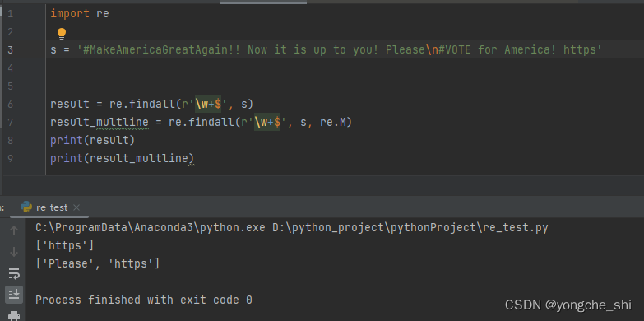Click result_multline variable on line 7
This screenshot has height=321, width=644.
tap(99, 123)
